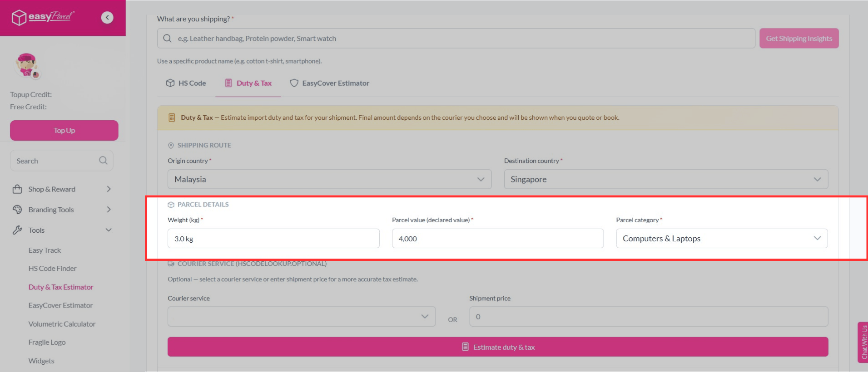Open the Chat With Us widget
The width and height of the screenshot is (868, 372).
coord(863,342)
